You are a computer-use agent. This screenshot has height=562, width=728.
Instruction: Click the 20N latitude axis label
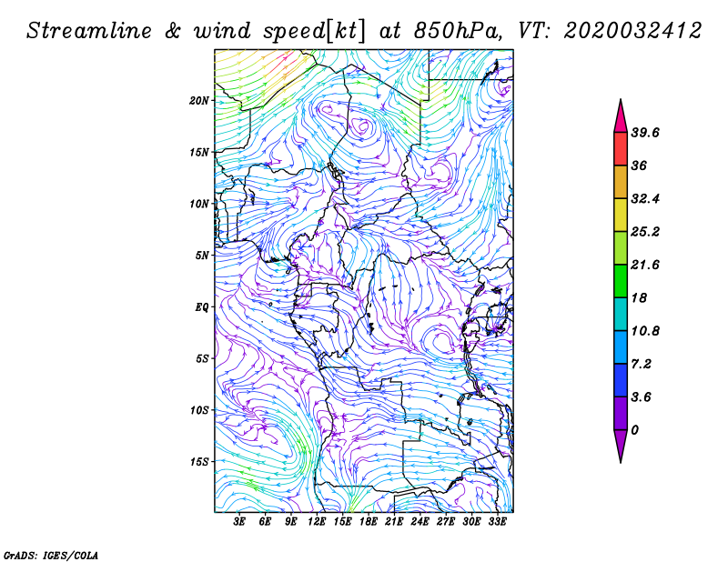pyautogui.click(x=200, y=100)
